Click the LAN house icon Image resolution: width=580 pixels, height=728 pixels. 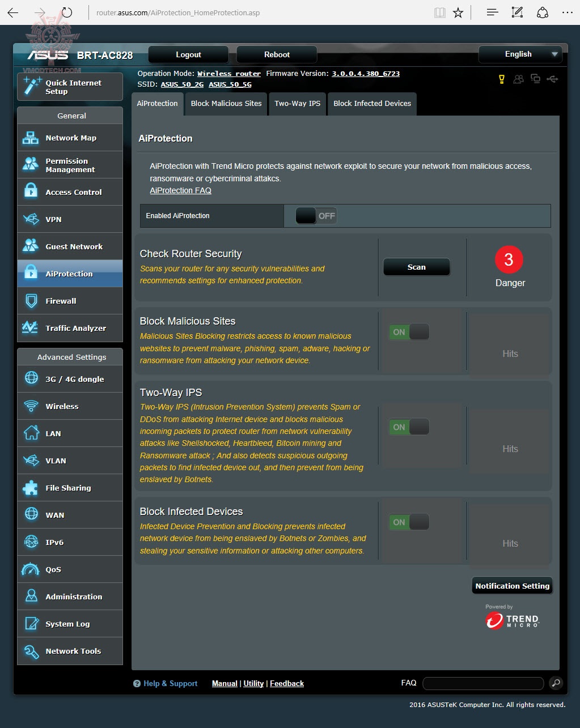(x=31, y=433)
